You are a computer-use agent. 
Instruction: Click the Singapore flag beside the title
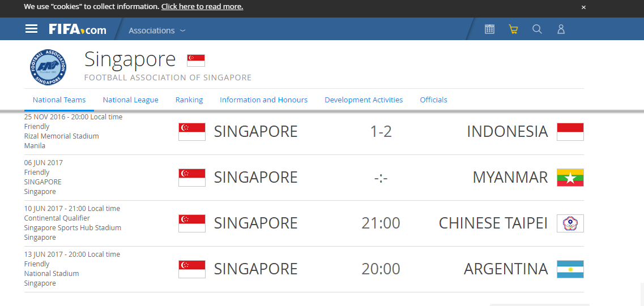[196, 61]
